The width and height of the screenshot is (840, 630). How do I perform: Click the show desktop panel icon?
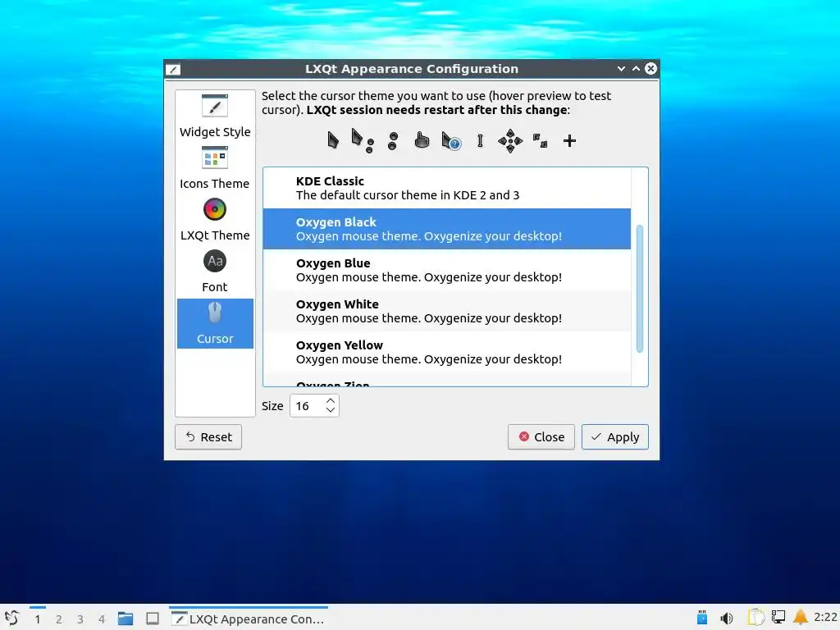pyautogui.click(x=153, y=619)
